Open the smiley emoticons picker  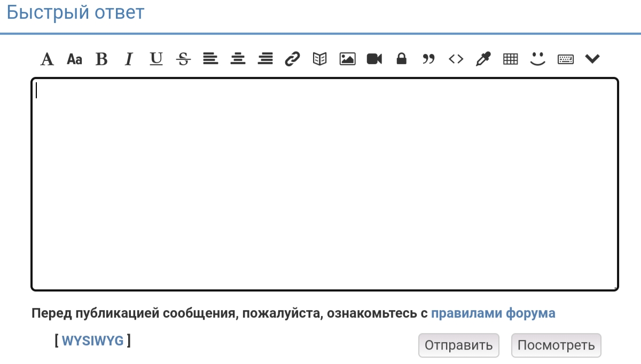click(537, 59)
